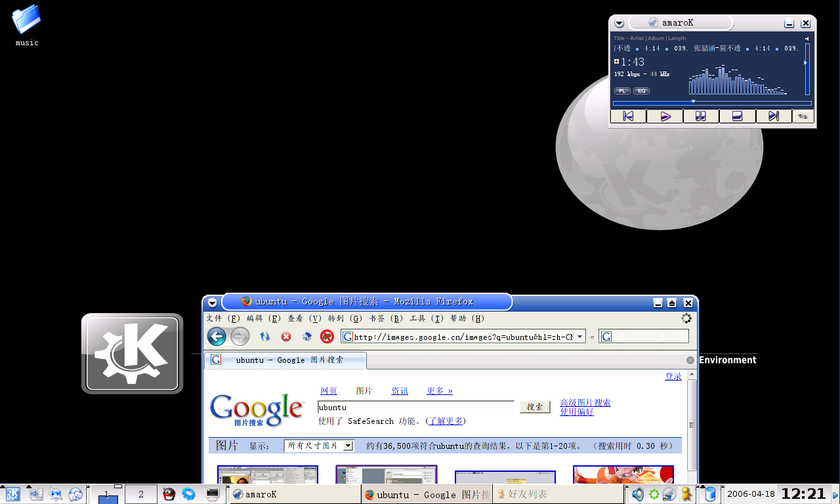840x504 pixels.
Task: Click the amaroK menu button beside next track
Action: pos(803,116)
